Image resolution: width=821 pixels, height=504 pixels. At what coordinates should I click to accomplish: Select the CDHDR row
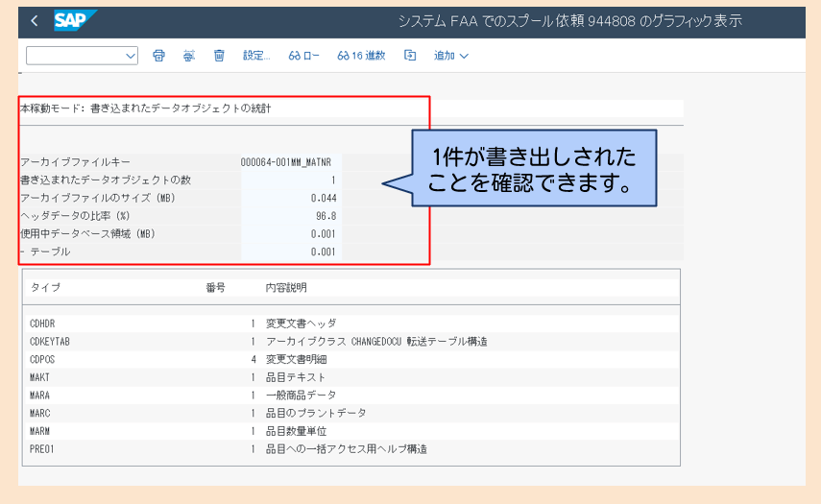pyautogui.click(x=351, y=324)
